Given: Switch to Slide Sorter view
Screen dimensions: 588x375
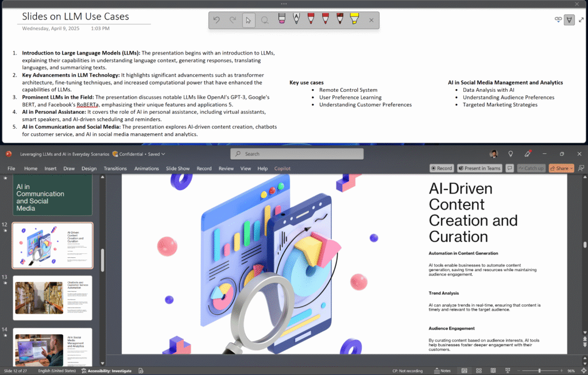Looking at the screenshot, I should pyautogui.click(x=479, y=370).
